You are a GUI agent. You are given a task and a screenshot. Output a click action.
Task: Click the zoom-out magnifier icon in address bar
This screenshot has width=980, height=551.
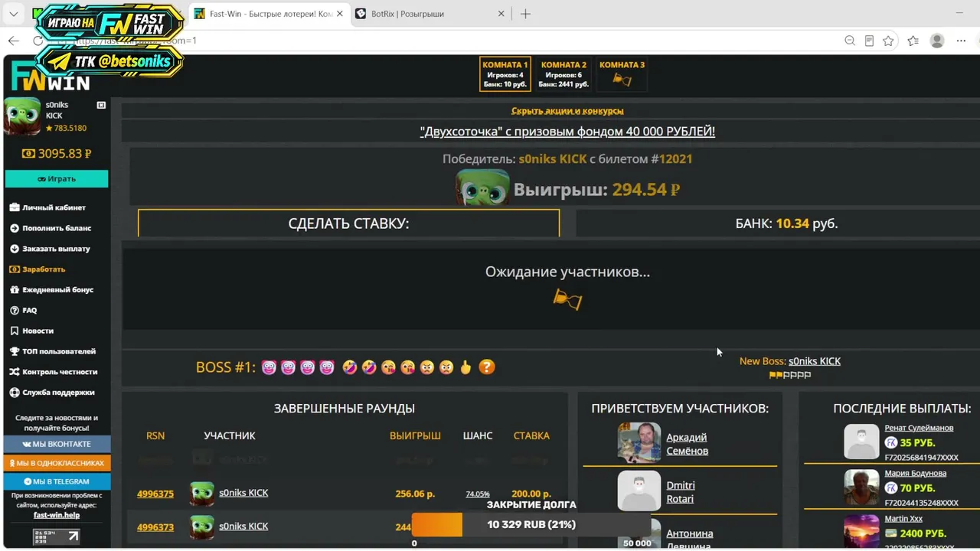(x=850, y=41)
